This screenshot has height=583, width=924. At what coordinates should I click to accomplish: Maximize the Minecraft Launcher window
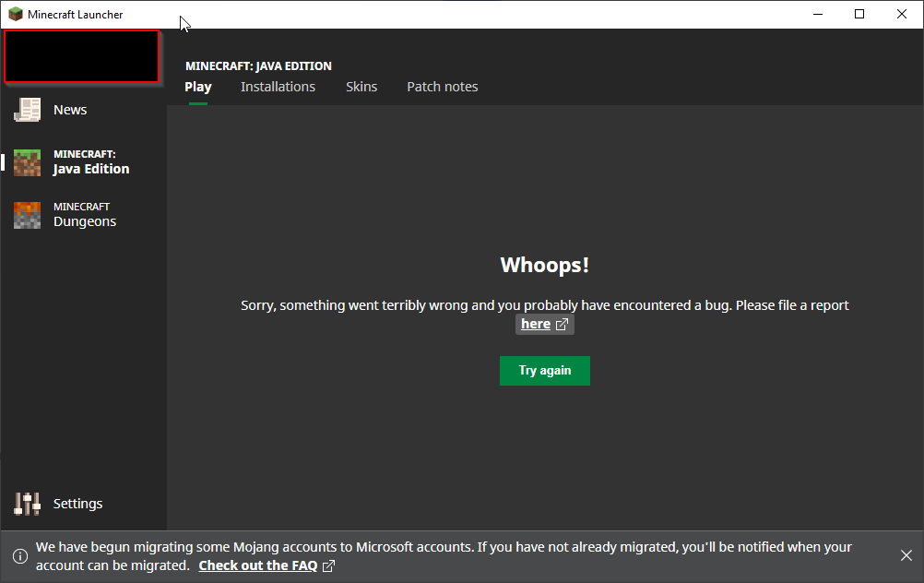[x=859, y=14]
